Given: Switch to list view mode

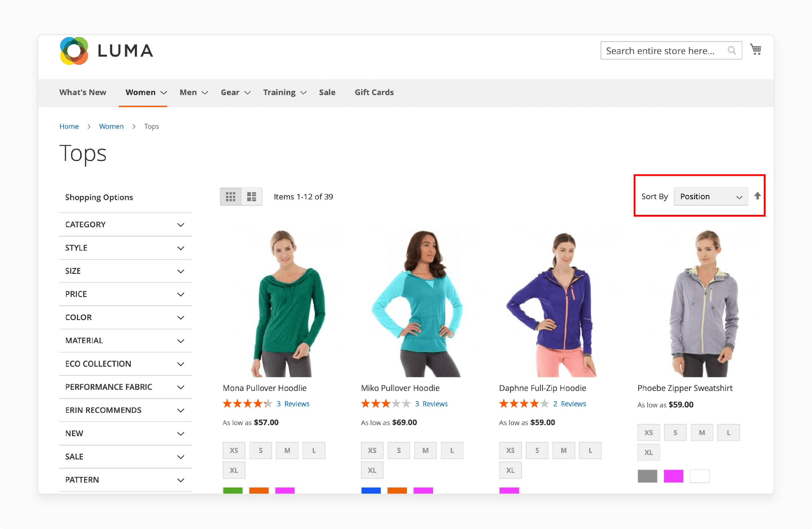Looking at the screenshot, I should (x=252, y=197).
